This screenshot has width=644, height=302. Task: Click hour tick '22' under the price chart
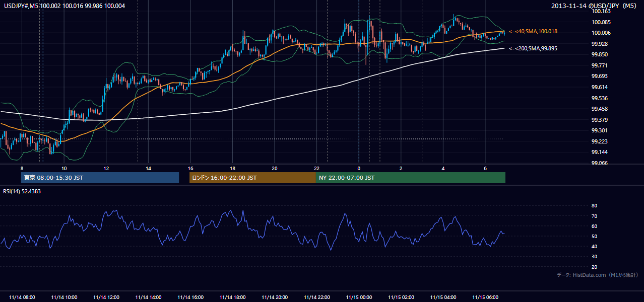(x=317, y=168)
